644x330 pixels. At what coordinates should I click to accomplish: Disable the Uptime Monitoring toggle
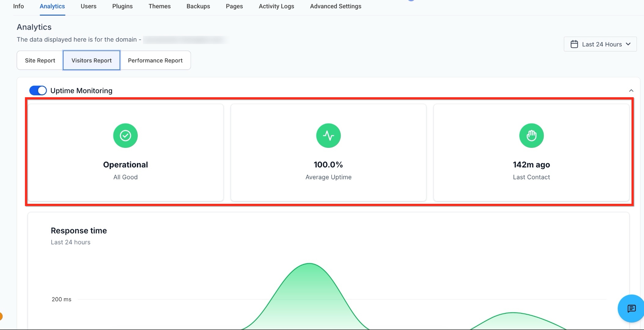[38, 90]
